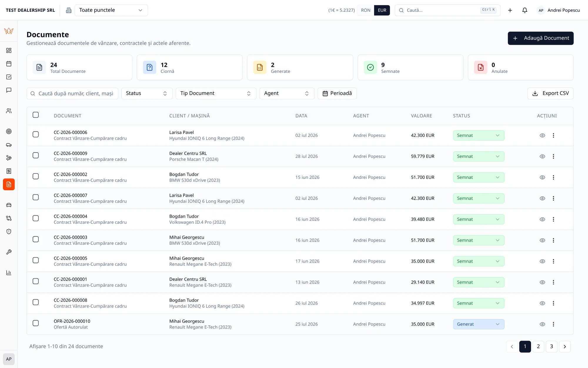Image resolution: width=588 pixels, height=368 pixels.
Task: Switch currency to RON
Action: [x=365, y=10]
